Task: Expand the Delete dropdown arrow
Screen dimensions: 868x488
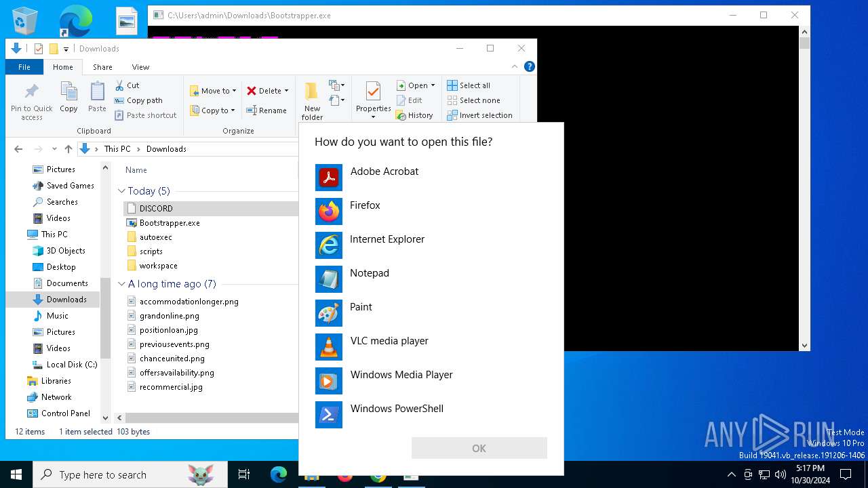Action: tap(286, 91)
